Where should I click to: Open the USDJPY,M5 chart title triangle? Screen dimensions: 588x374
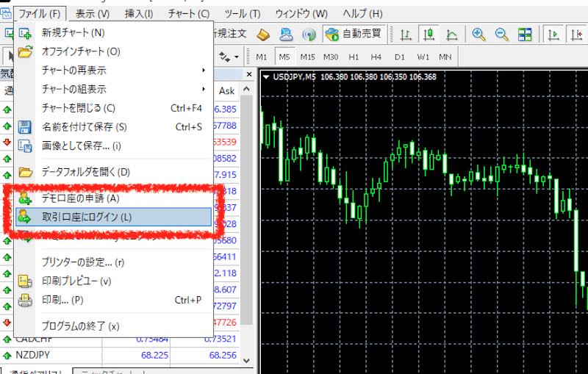[x=266, y=77]
